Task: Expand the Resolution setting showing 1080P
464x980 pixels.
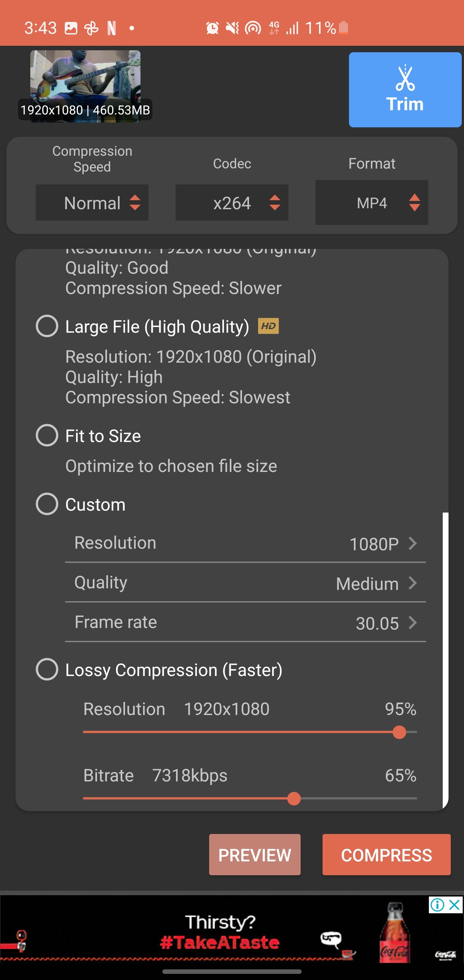Action: tap(245, 543)
